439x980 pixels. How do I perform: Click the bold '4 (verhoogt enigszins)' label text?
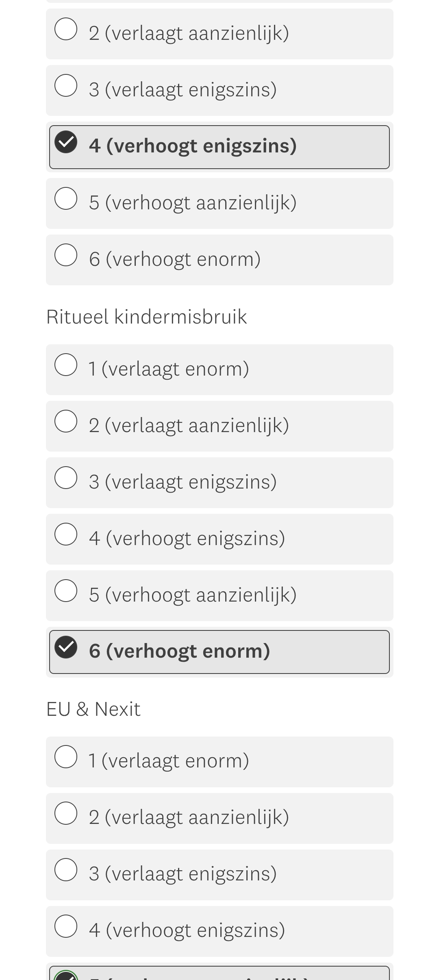click(193, 146)
